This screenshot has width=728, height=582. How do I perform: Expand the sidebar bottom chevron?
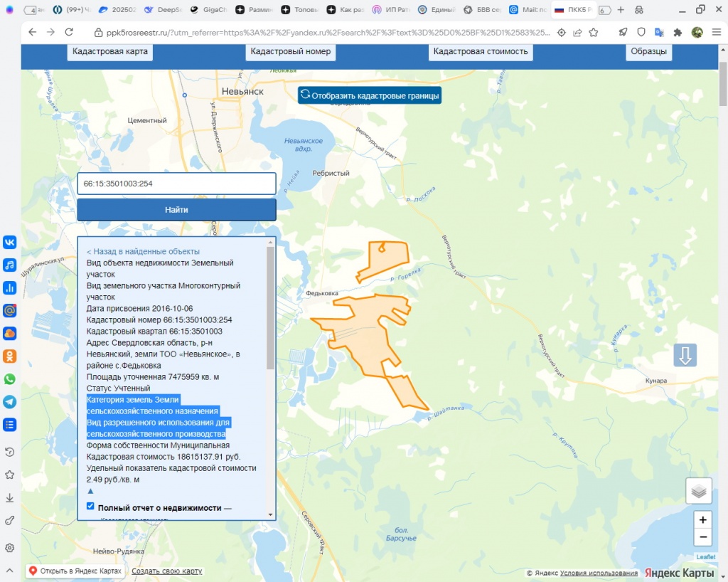10,571
